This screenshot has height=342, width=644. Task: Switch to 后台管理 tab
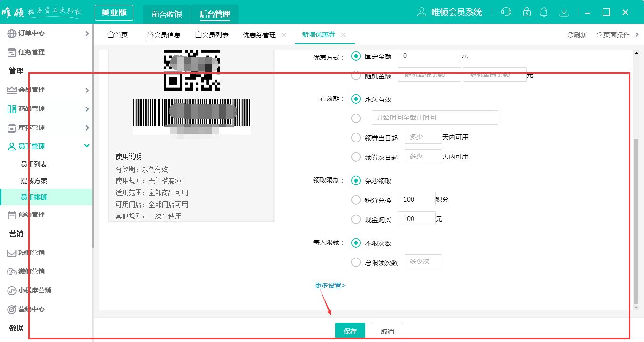pyautogui.click(x=215, y=14)
